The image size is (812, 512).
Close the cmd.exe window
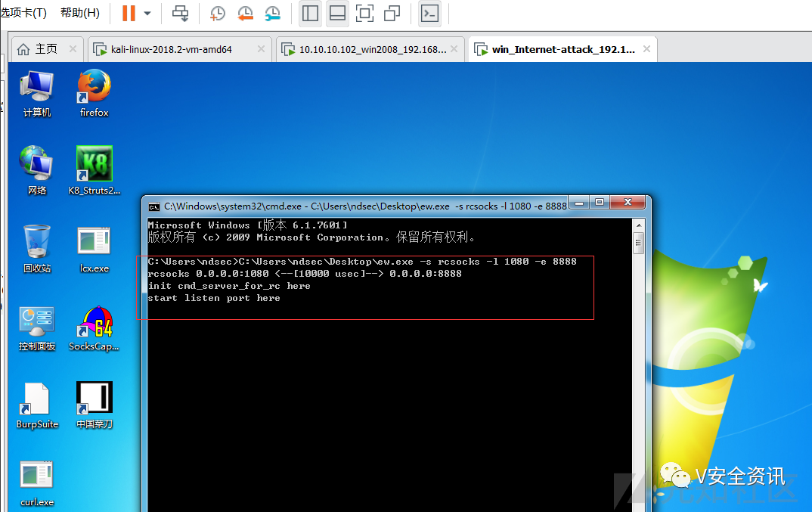[x=628, y=203]
